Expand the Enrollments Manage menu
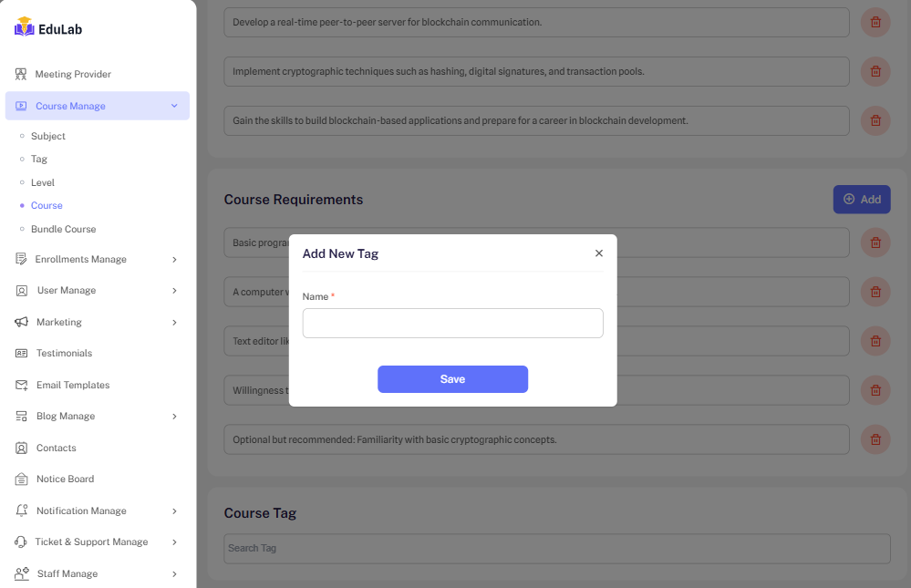 (x=174, y=259)
